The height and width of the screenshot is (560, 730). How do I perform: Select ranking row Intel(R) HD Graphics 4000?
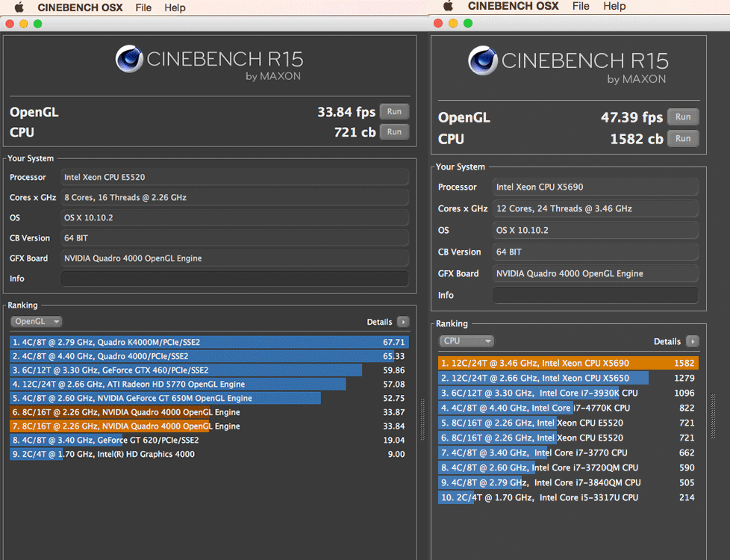click(x=210, y=454)
